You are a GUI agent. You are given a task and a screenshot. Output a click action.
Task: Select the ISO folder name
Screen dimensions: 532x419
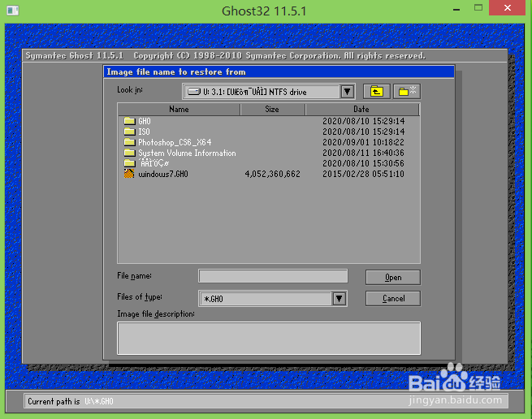144,132
